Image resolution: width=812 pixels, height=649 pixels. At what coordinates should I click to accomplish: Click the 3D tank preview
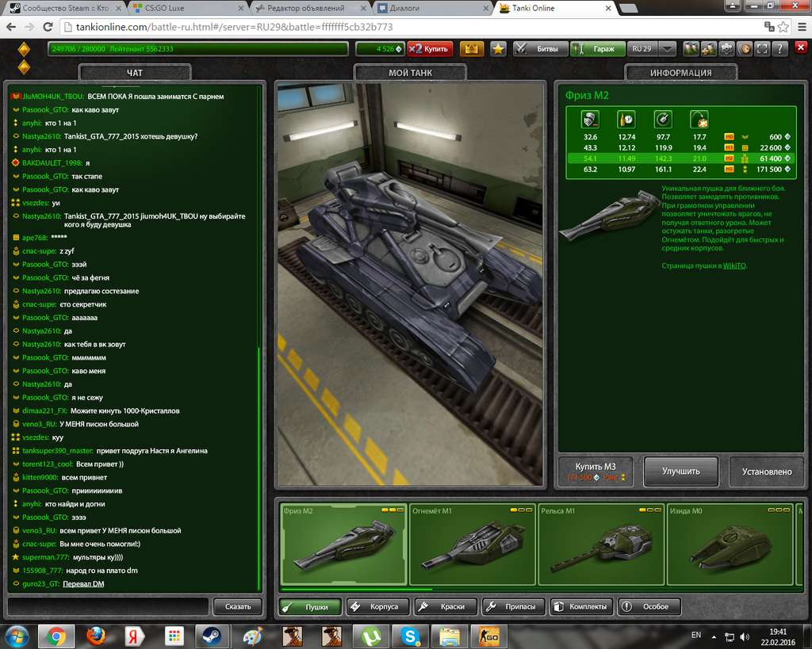pos(410,284)
